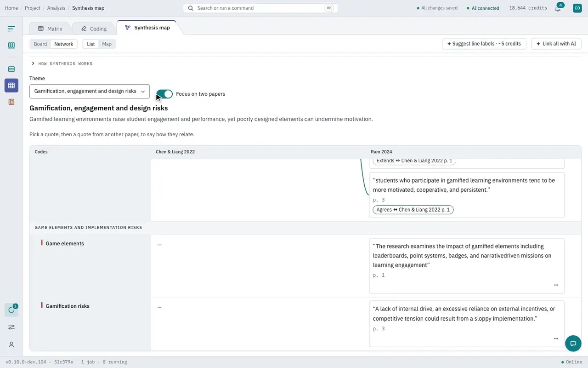Select the active grid icon in the sidebar
588x368 pixels.
[x=11, y=86]
